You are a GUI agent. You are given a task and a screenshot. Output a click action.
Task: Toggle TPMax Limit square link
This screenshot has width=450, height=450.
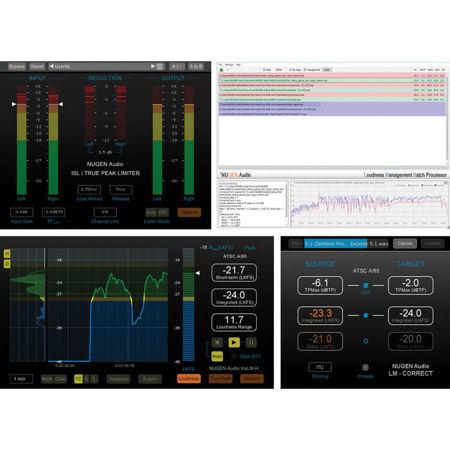[366, 285]
